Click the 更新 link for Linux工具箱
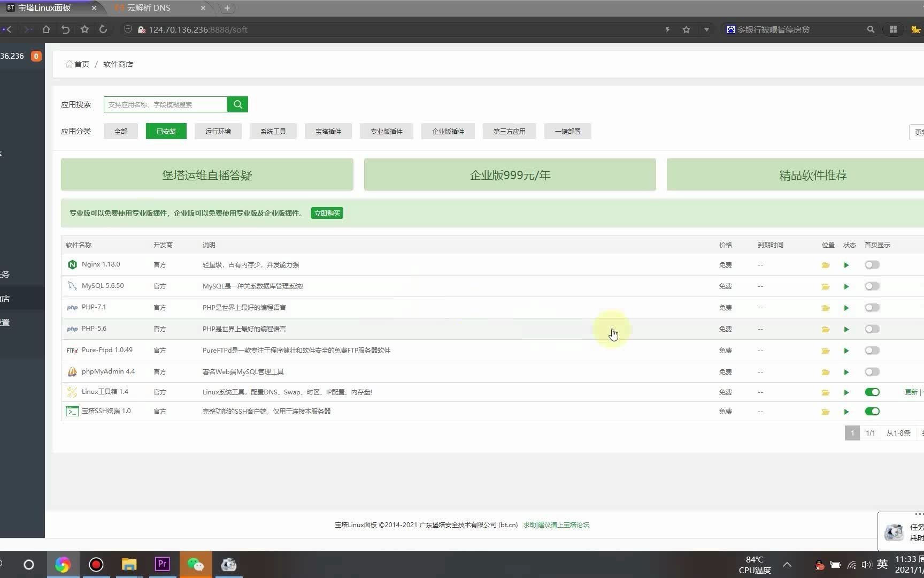The image size is (924, 578). (911, 392)
